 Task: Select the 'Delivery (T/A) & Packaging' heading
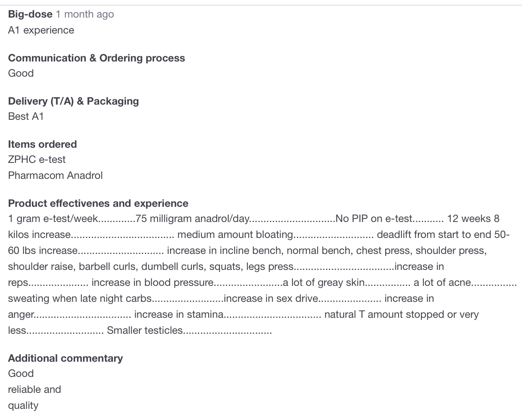click(x=73, y=101)
